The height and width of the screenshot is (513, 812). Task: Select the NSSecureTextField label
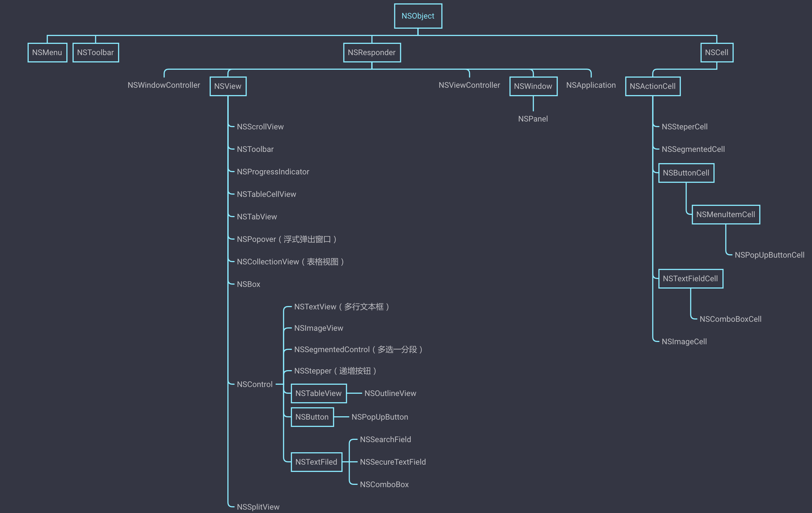pyautogui.click(x=393, y=462)
